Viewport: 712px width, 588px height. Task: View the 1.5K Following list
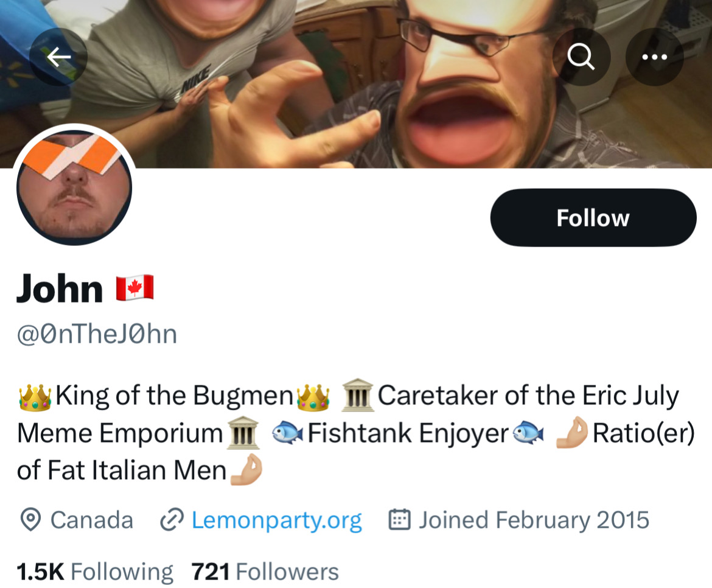[x=95, y=572]
